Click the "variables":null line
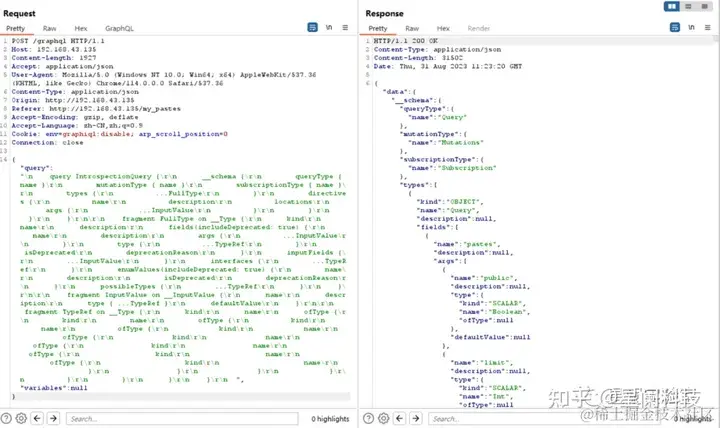The height and width of the screenshot is (428, 720). 54,388
